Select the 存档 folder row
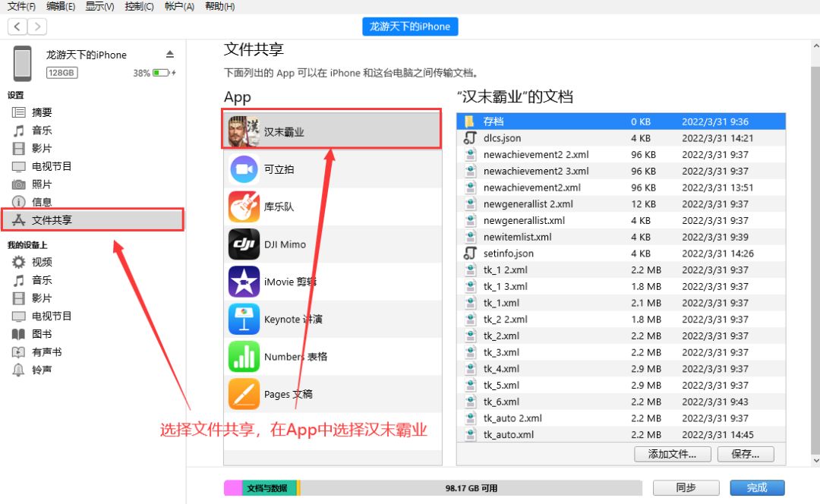The height and width of the screenshot is (504, 820). 621,121
